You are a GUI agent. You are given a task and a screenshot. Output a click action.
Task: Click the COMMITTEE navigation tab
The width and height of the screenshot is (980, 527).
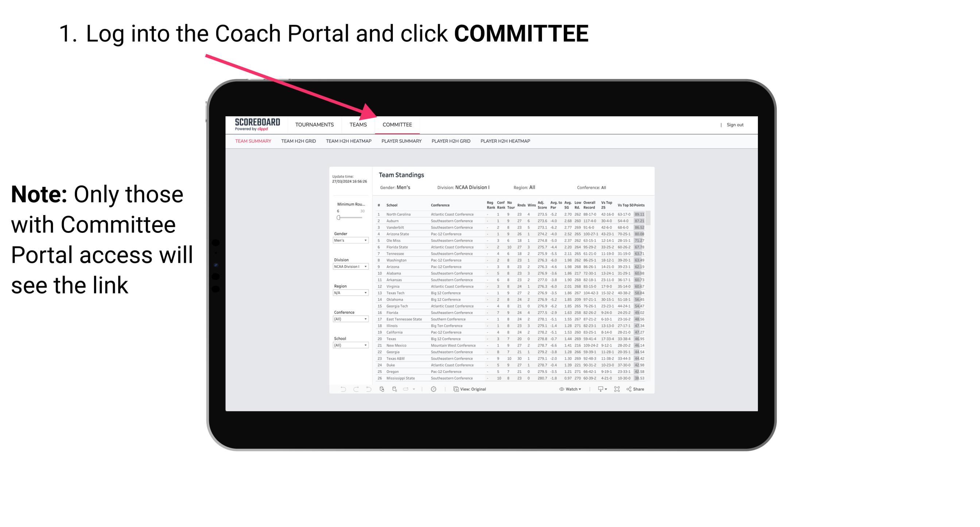pyautogui.click(x=396, y=125)
